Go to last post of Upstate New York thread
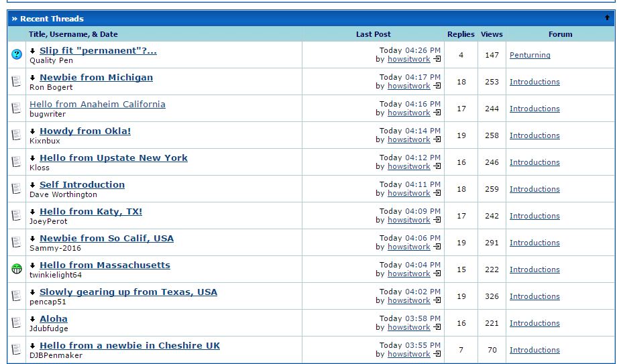Image resolution: width=617 pixels, height=364 pixels. tap(437, 166)
